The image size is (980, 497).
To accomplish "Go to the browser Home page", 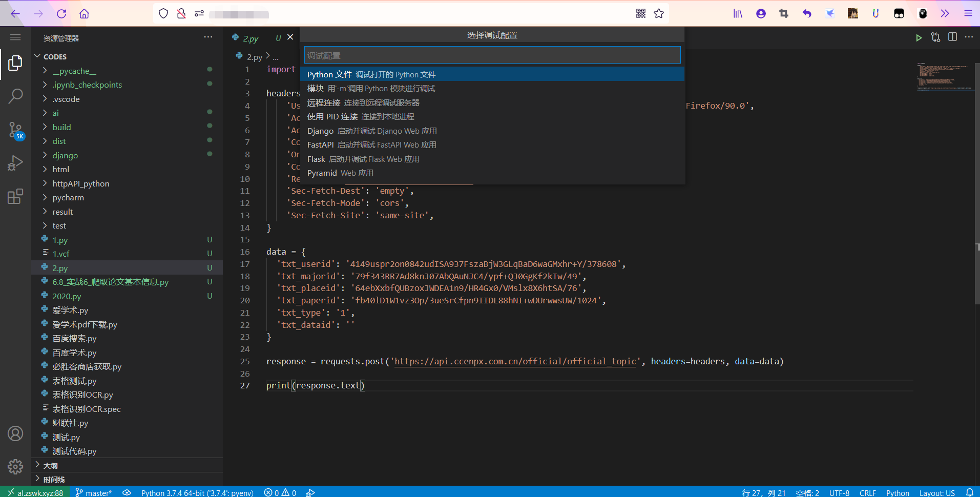I will click(x=85, y=14).
